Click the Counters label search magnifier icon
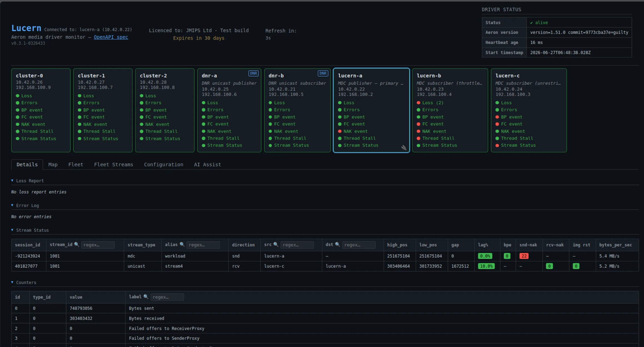This screenshot has width=644, height=347. click(x=146, y=297)
